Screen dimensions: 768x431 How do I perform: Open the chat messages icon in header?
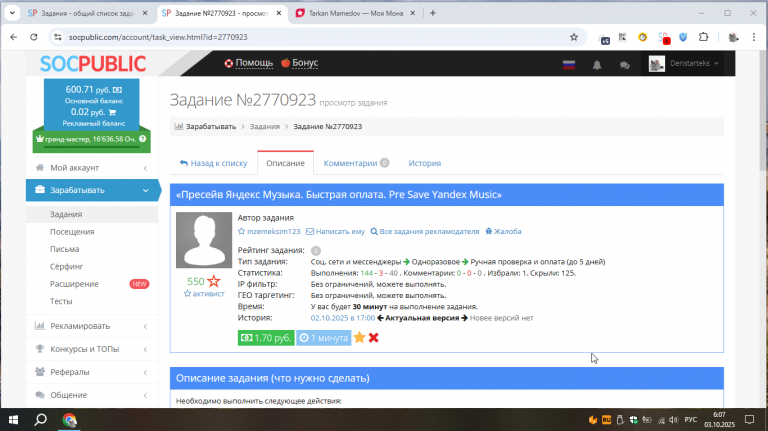[x=624, y=65]
